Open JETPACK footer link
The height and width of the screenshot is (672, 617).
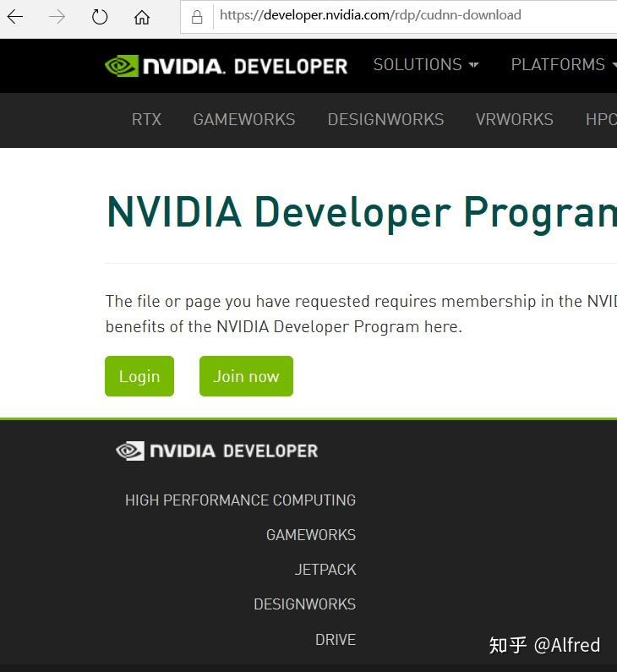pos(325,570)
